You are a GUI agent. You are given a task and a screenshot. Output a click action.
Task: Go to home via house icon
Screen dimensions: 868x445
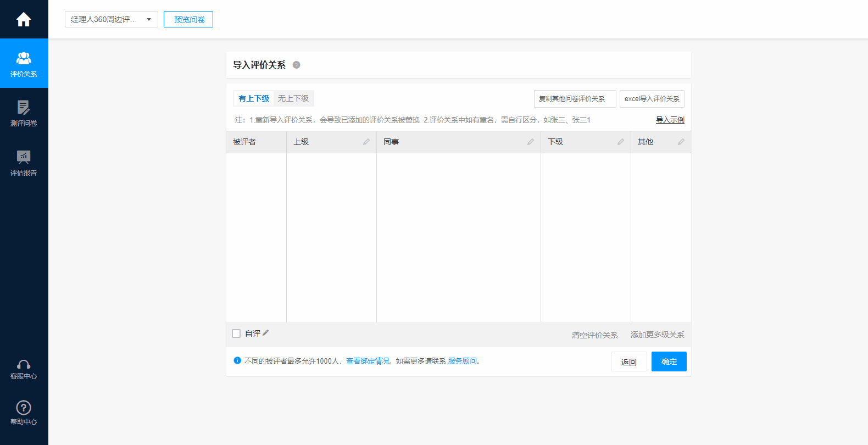pos(24,20)
